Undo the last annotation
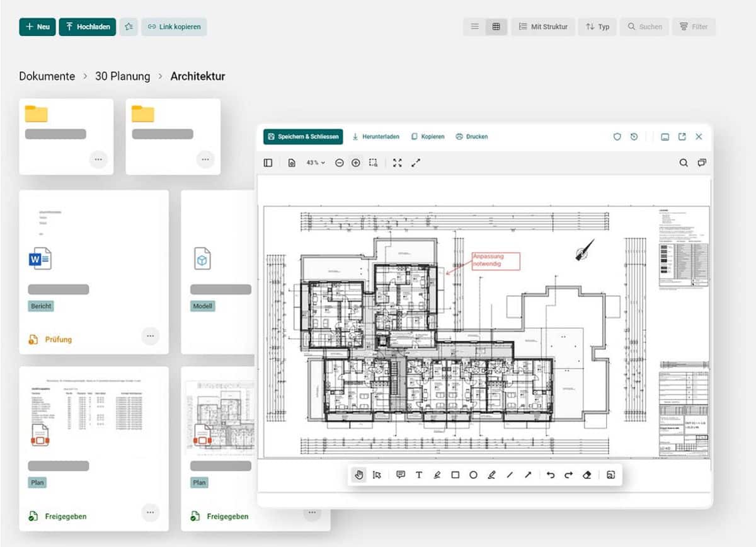The height and width of the screenshot is (547, 756). pos(551,475)
